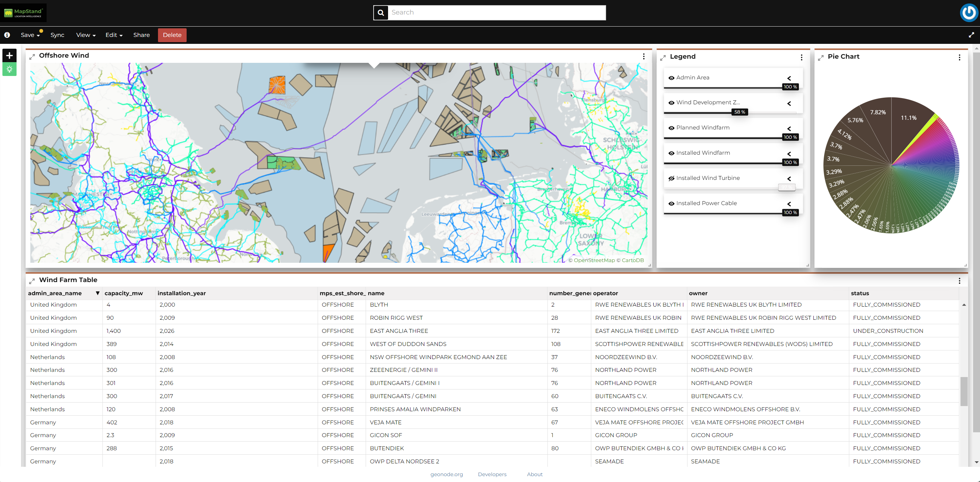Open the View menu
Screen dimensions: 980x482
point(85,35)
